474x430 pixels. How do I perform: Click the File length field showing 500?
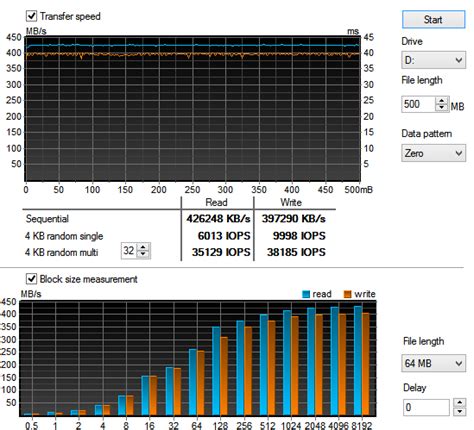(x=418, y=104)
